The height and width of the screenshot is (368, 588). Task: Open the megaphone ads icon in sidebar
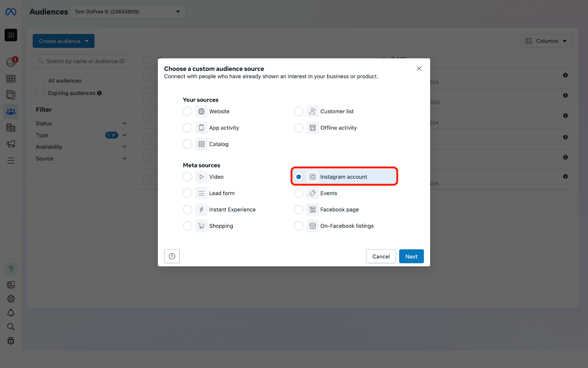[11, 144]
